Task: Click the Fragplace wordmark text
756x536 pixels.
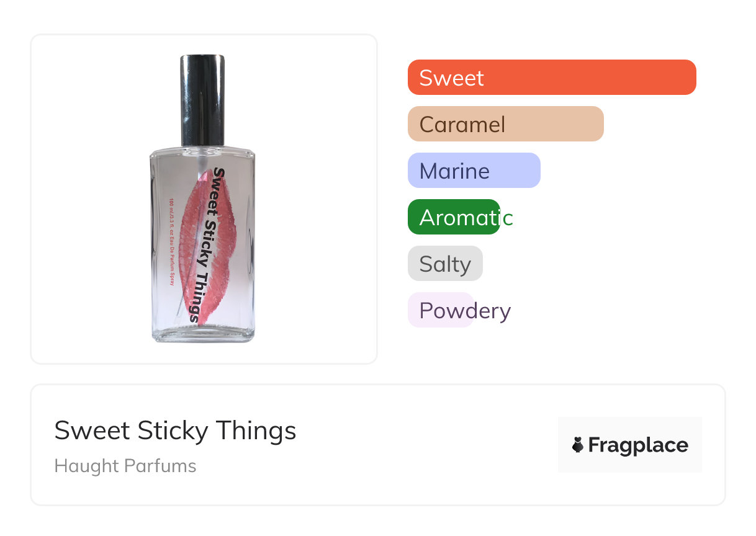Action: pos(638,445)
